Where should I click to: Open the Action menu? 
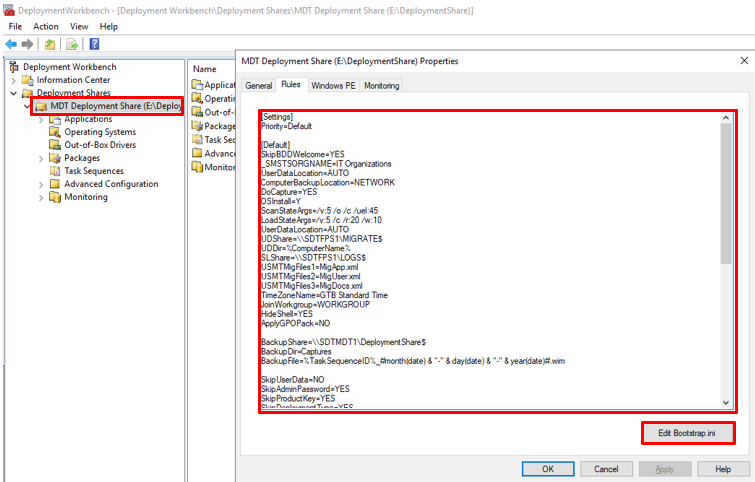pos(46,26)
